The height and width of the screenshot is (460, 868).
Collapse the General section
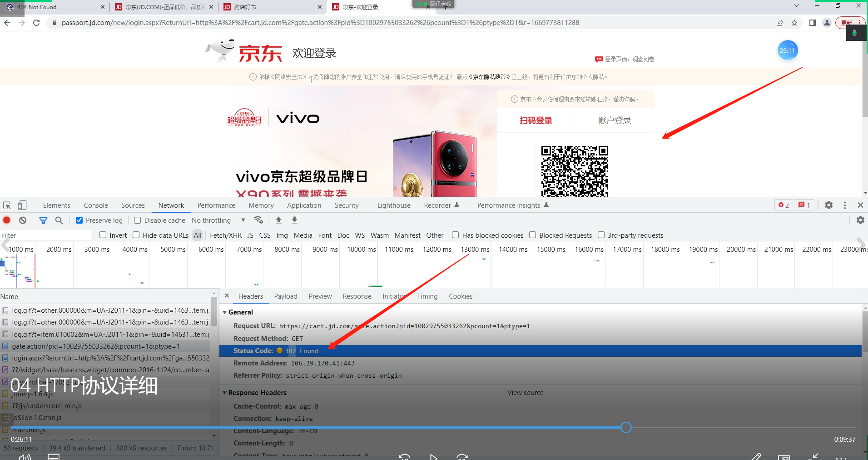click(x=224, y=312)
